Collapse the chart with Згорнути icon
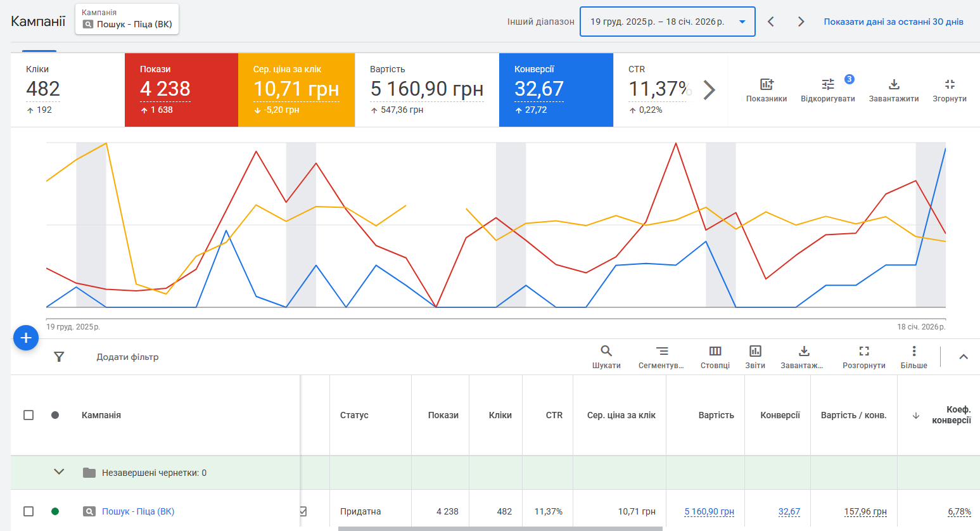The image size is (980, 531). (x=950, y=89)
